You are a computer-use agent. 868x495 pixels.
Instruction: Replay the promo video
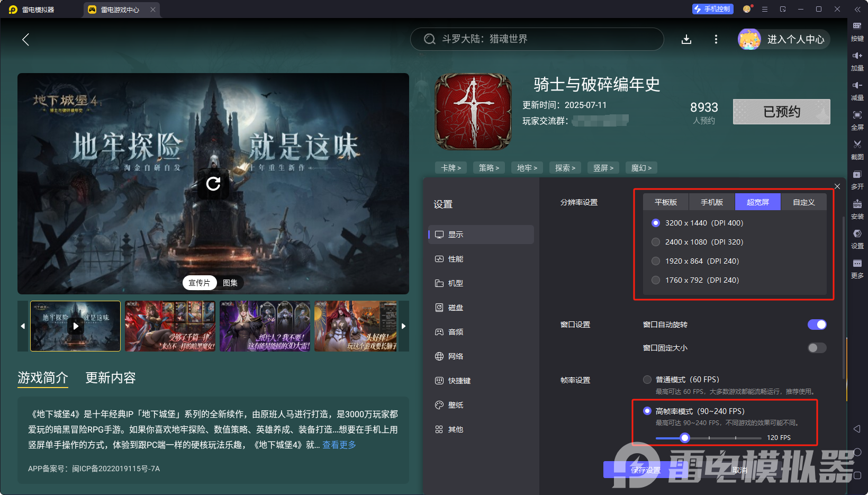213,184
